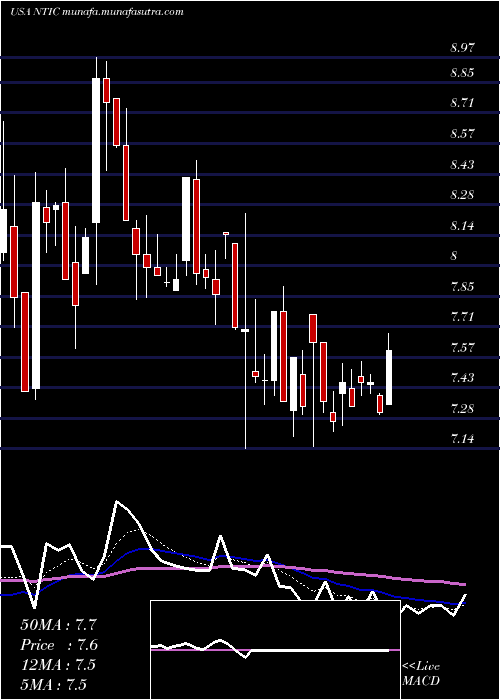Click the price axis label 8
Image resolution: width=500 pixels, height=700 pixels.
[x=454, y=256]
